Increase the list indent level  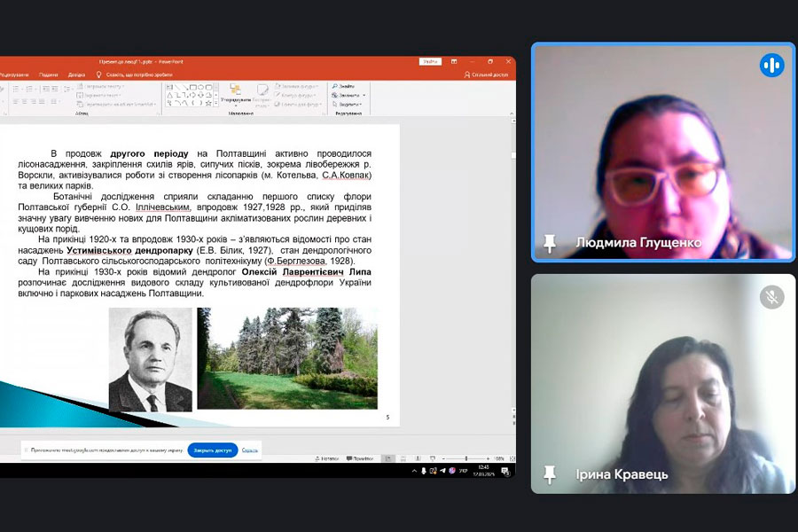(x=54, y=89)
